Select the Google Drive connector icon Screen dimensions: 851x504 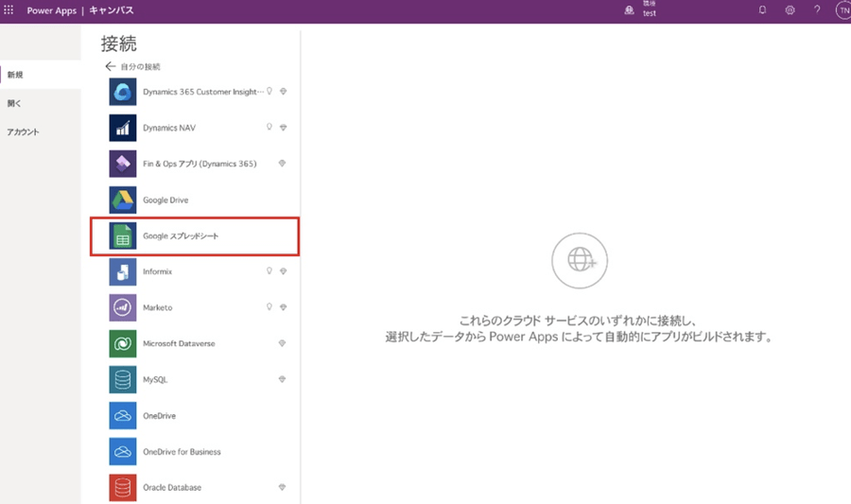[123, 200]
